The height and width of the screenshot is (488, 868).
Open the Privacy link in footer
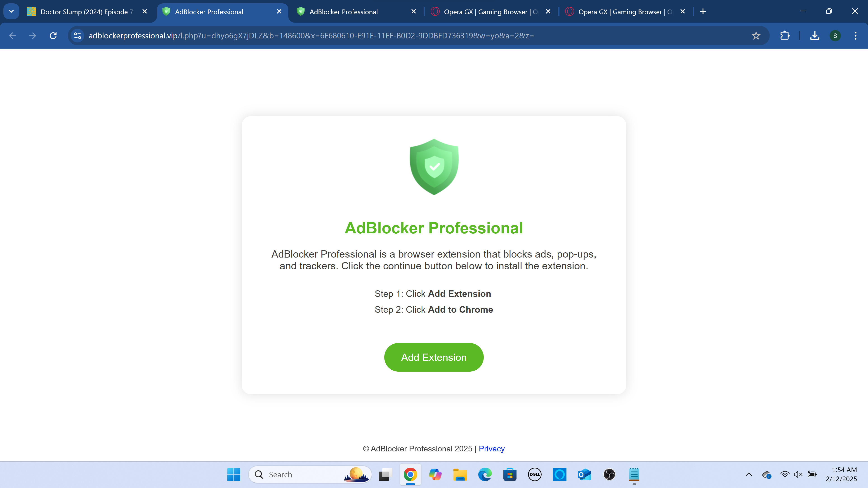coord(491,449)
